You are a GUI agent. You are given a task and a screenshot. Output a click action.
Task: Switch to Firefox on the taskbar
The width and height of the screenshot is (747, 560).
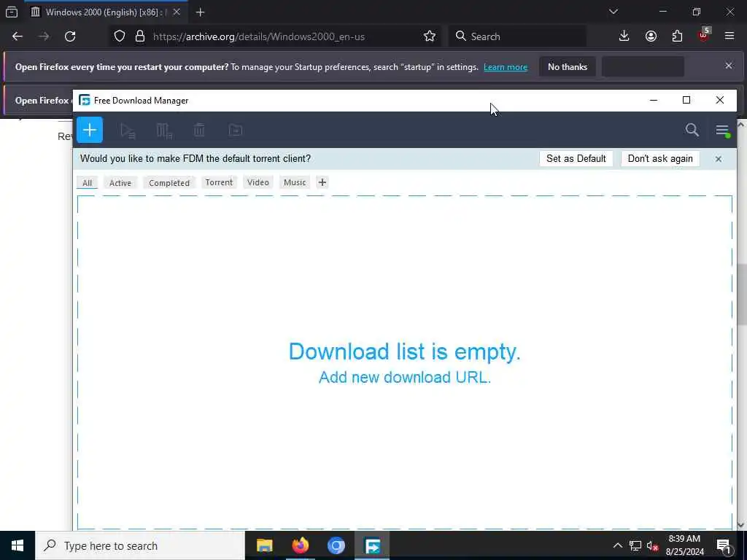[300, 545]
